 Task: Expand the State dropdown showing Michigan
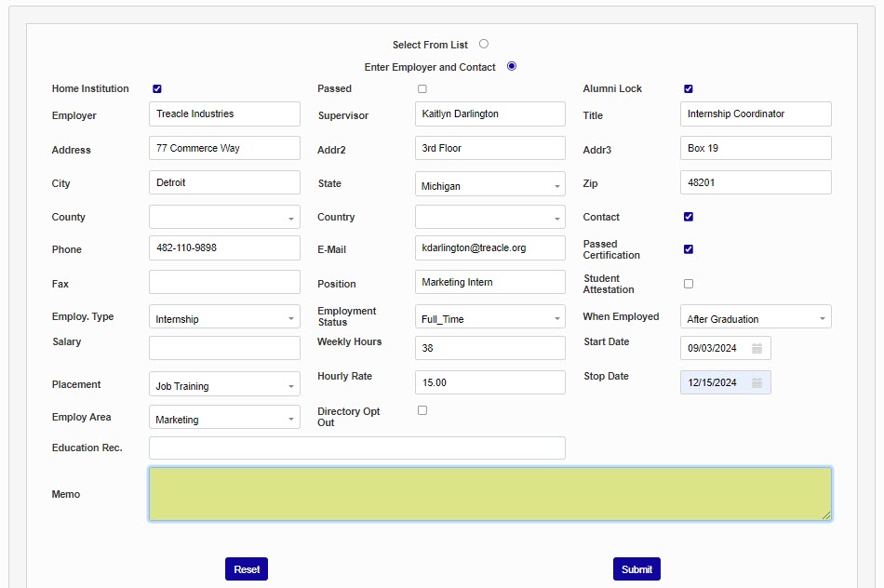(x=489, y=185)
